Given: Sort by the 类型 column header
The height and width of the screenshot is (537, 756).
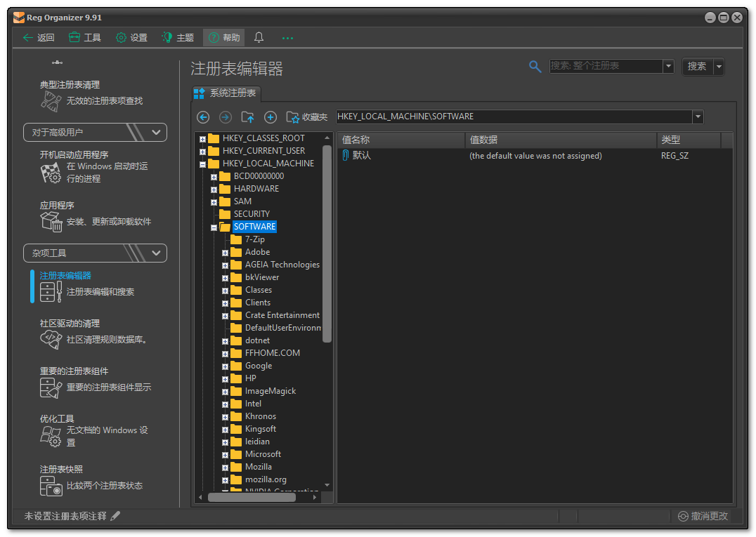Looking at the screenshot, I should point(689,140).
